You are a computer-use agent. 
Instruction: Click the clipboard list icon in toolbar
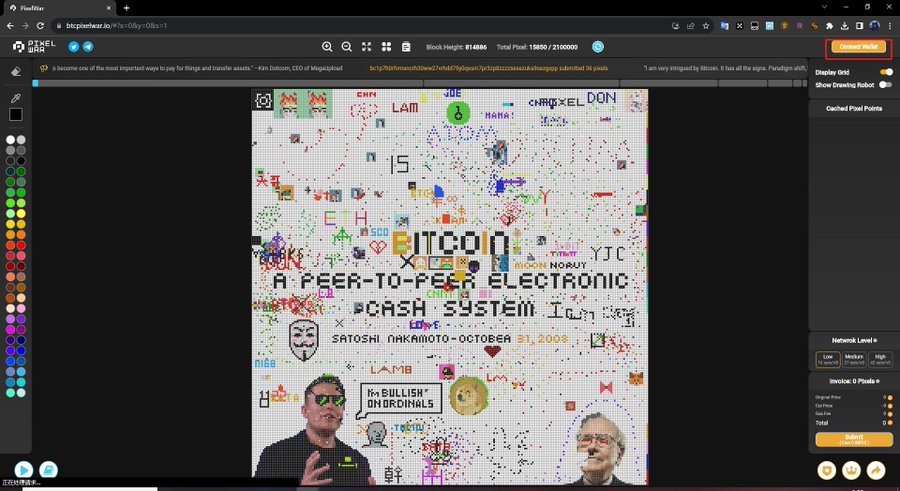[x=406, y=47]
